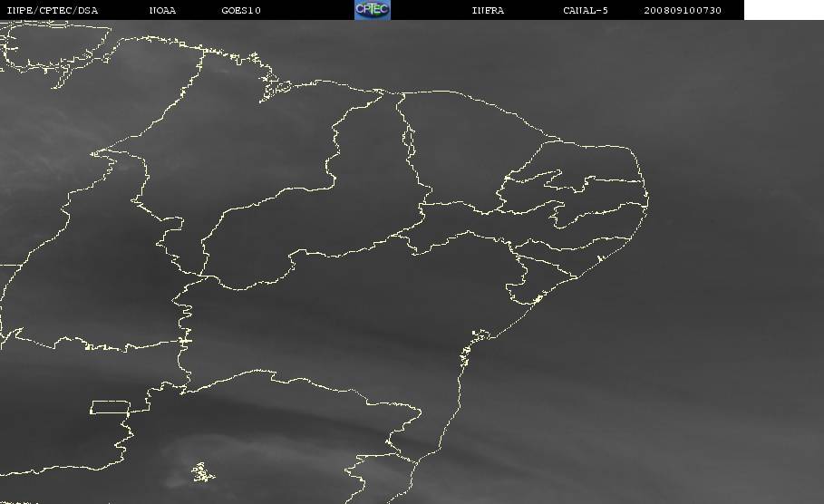Click the INPE/CPTEC/DSA header label
This screenshot has height=504, width=824.
pyautogui.click(x=53, y=11)
